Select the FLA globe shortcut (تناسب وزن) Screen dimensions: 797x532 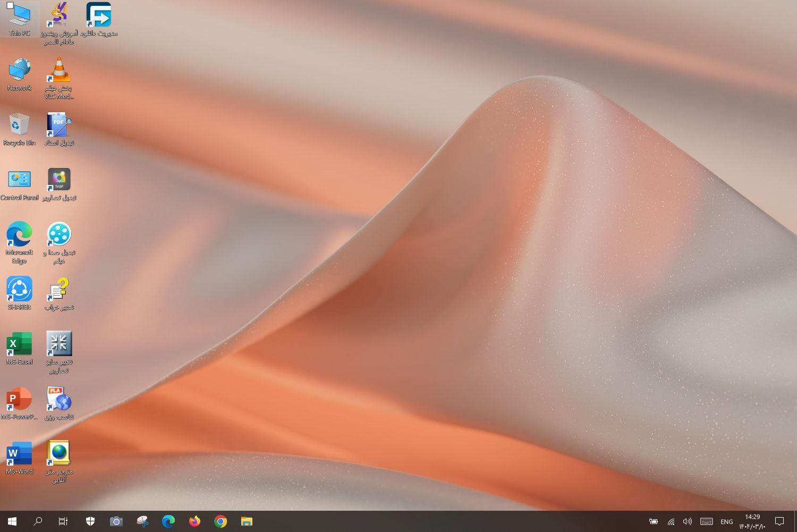(x=59, y=403)
